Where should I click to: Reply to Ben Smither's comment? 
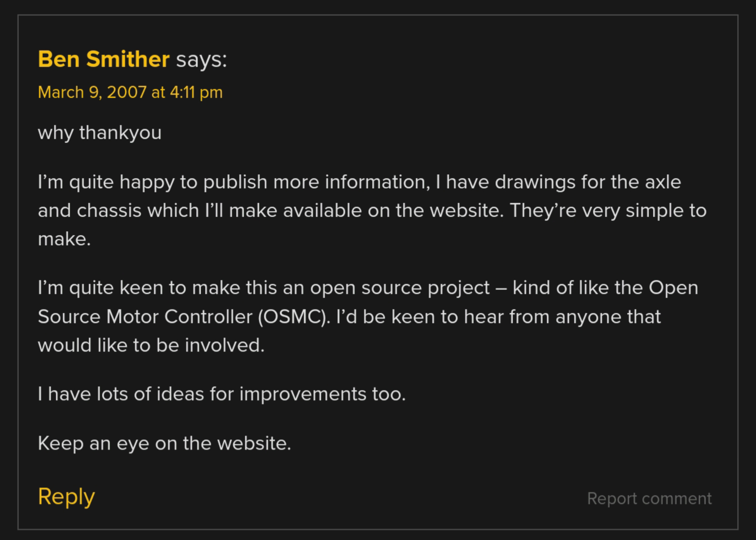coord(66,497)
